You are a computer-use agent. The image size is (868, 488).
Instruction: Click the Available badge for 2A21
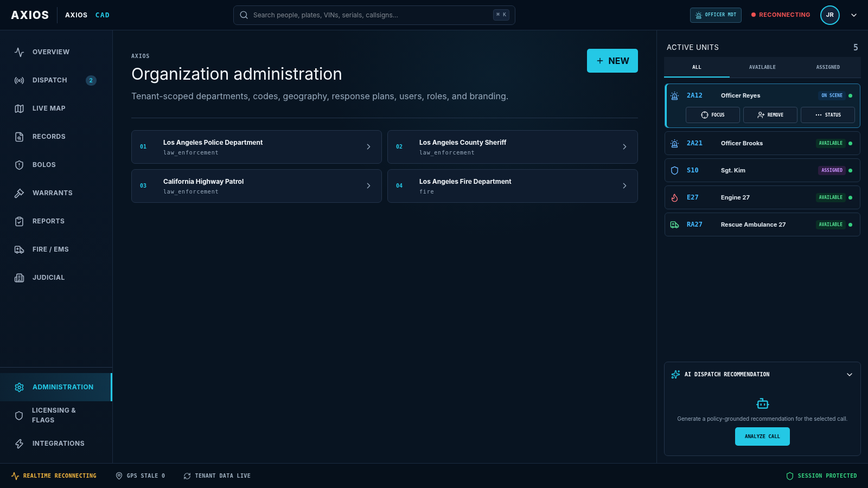pos(831,143)
